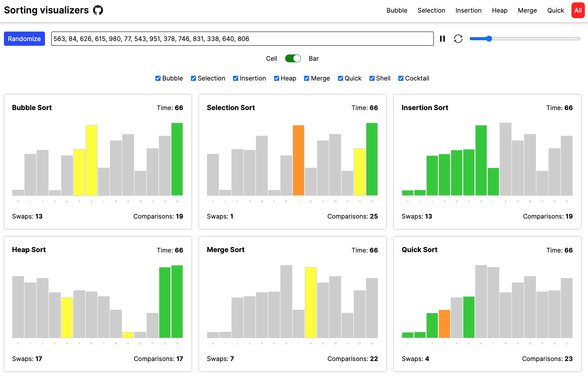
Task: Click the orange bar in Quick Sort
Action: pyautogui.click(x=444, y=324)
